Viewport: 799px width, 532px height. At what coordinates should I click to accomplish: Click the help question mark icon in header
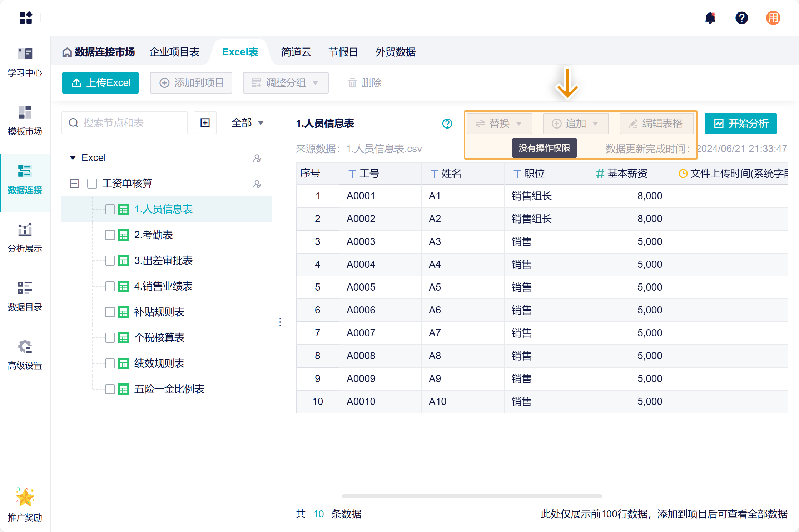pos(741,18)
